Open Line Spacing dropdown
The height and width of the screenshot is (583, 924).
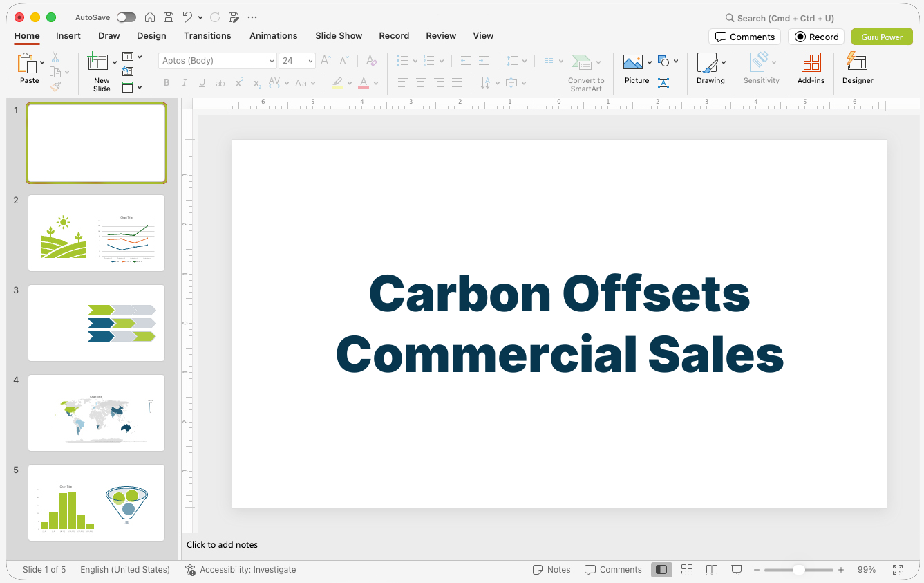click(x=516, y=61)
